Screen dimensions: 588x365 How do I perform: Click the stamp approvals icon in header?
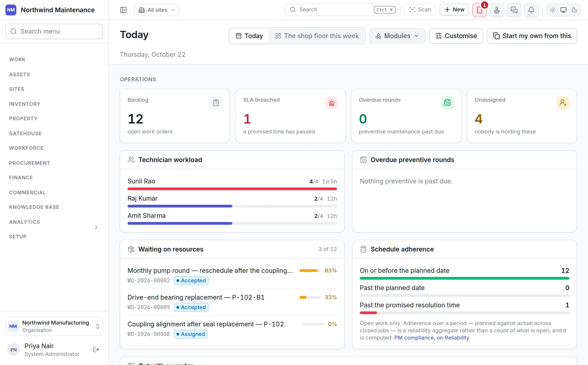[x=497, y=10]
